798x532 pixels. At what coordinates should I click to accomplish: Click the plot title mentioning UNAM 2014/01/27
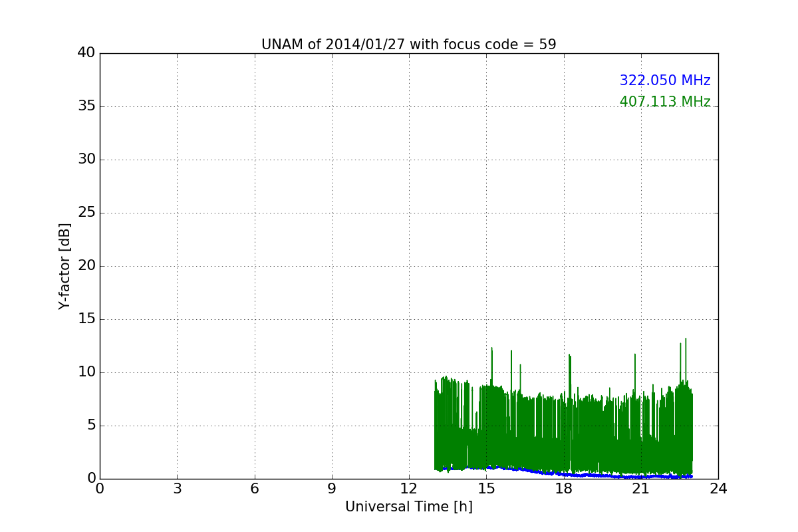(408, 45)
